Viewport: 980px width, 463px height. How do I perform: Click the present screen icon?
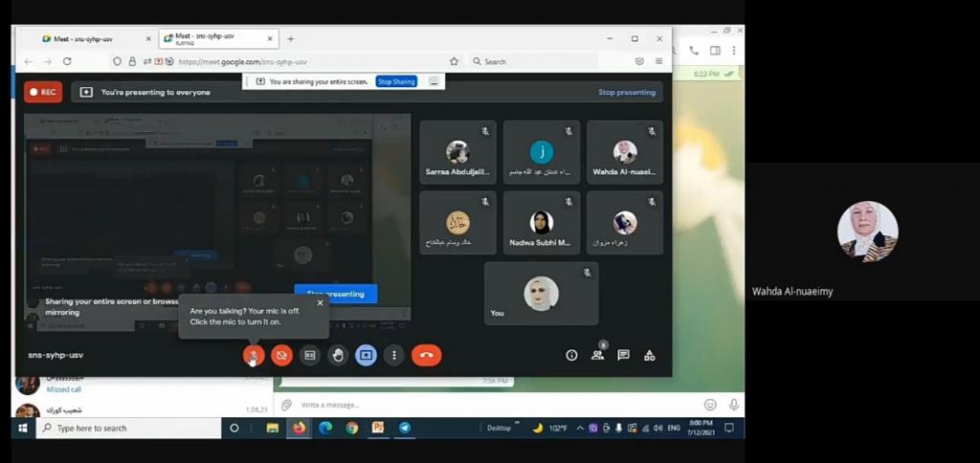[366, 355]
